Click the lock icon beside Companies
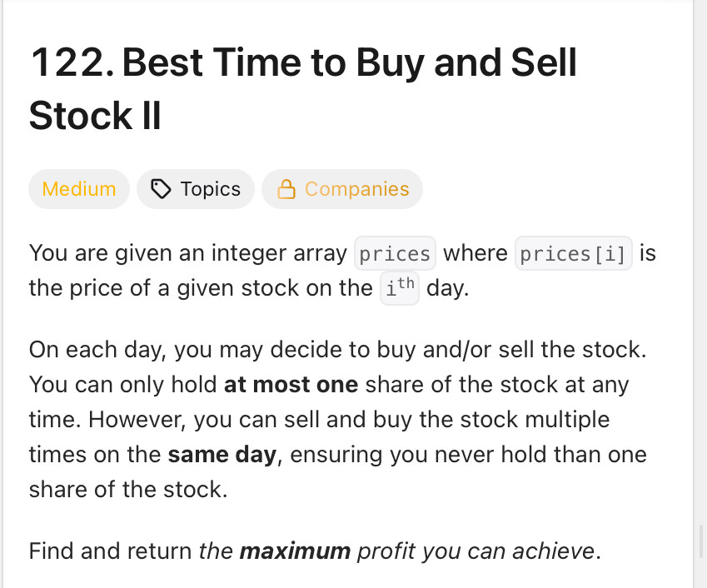707x588 pixels. click(286, 189)
